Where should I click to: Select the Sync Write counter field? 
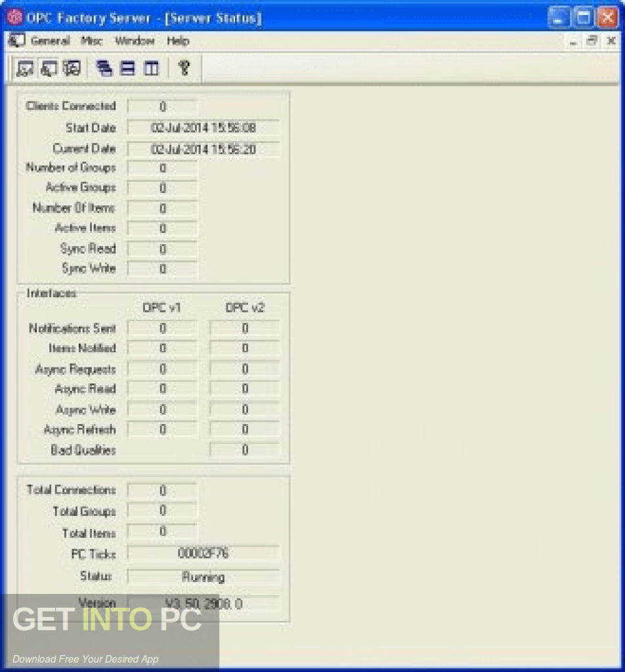(x=162, y=268)
